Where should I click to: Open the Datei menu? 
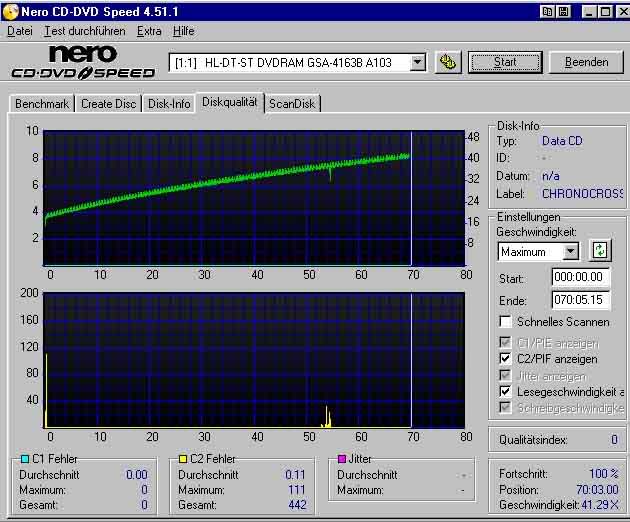pos(20,31)
